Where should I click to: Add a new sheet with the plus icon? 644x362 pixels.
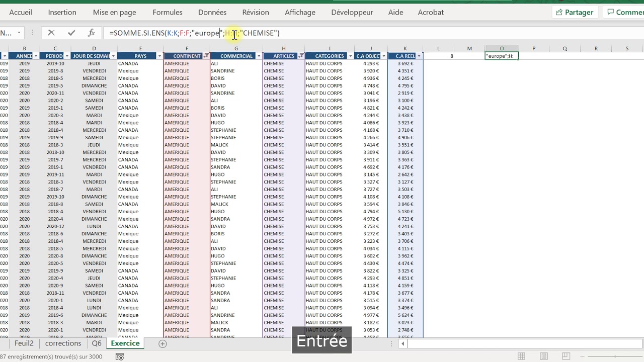pyautogui.click(x=163, y=343)
